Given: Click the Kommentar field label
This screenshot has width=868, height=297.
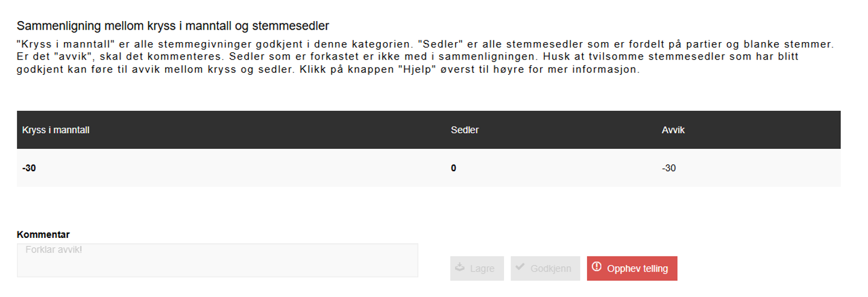Looking at the screenshot, I should pos(43,235).
